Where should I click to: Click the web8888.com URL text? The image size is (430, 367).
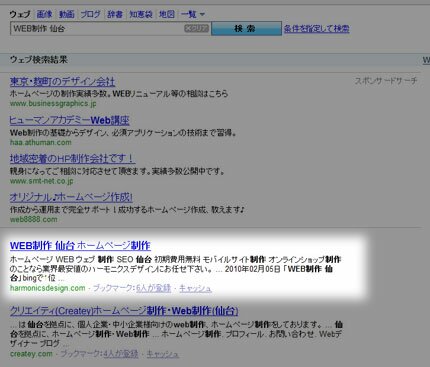pyautogui.click(x=34, y=219)
